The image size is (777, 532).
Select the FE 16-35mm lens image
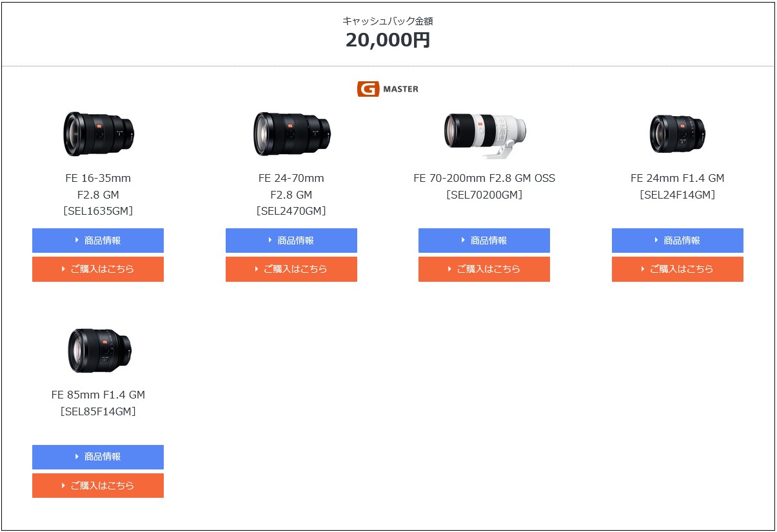99,133
